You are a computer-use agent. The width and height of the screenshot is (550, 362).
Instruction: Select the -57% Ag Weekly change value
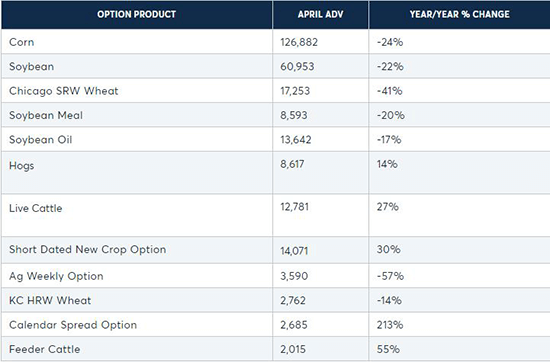[x=390, y=276]
